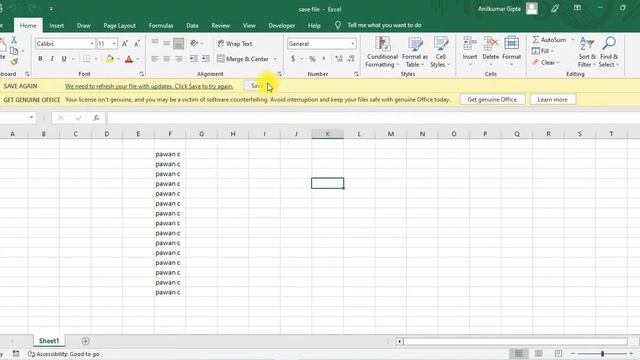
Task: Open Format as Table
Action: coord(415,52)
